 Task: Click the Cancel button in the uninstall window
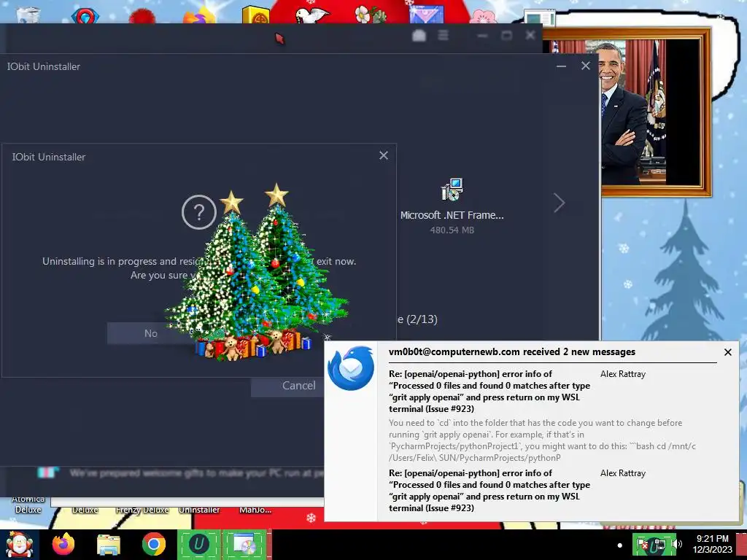pyautogui.click(x=298, y=386)
